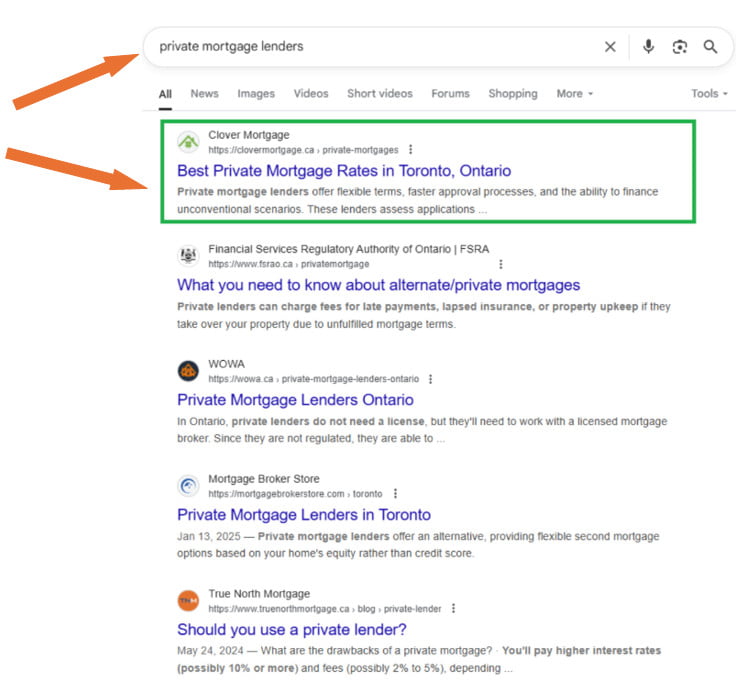The height and width of the screenshot is (691, 750).
Task: Clear the search box text
Action: point(610,47)
